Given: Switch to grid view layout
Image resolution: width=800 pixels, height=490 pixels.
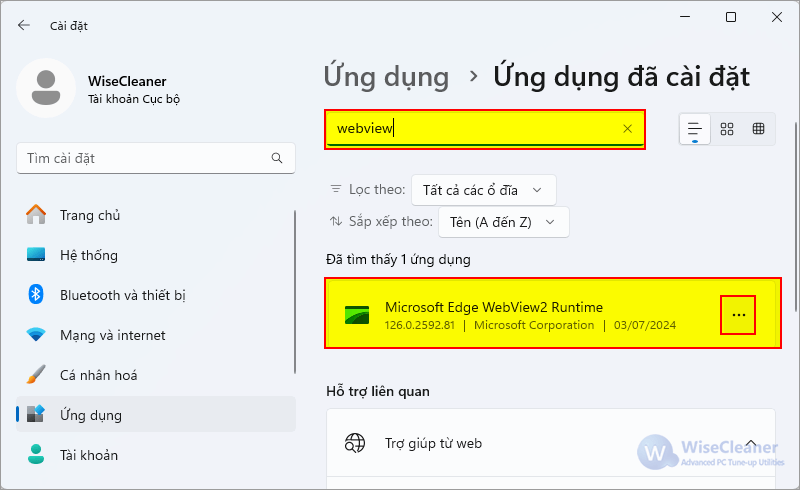Looking at the screenshot, I should 727,129.
